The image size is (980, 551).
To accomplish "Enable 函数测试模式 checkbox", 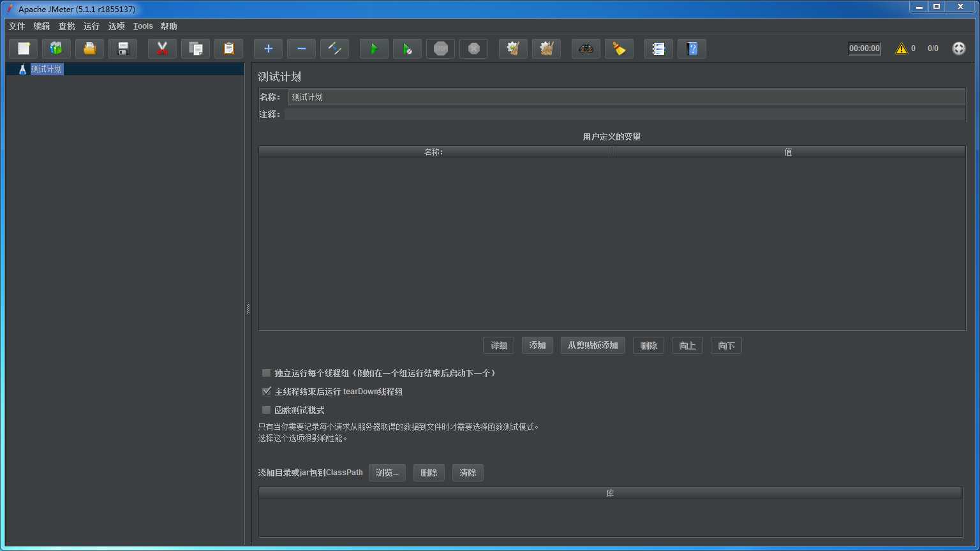I will 267,410.
